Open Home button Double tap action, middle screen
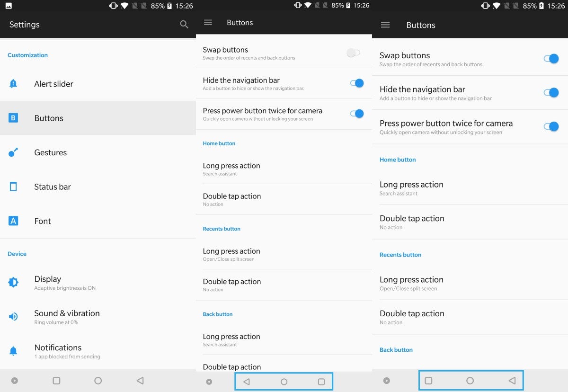This screenshot has width=568, height=392. (284, 199)
